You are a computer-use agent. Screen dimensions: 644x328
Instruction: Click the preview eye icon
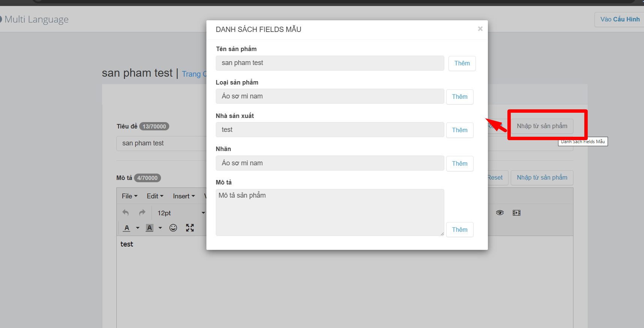pos(500,213)
